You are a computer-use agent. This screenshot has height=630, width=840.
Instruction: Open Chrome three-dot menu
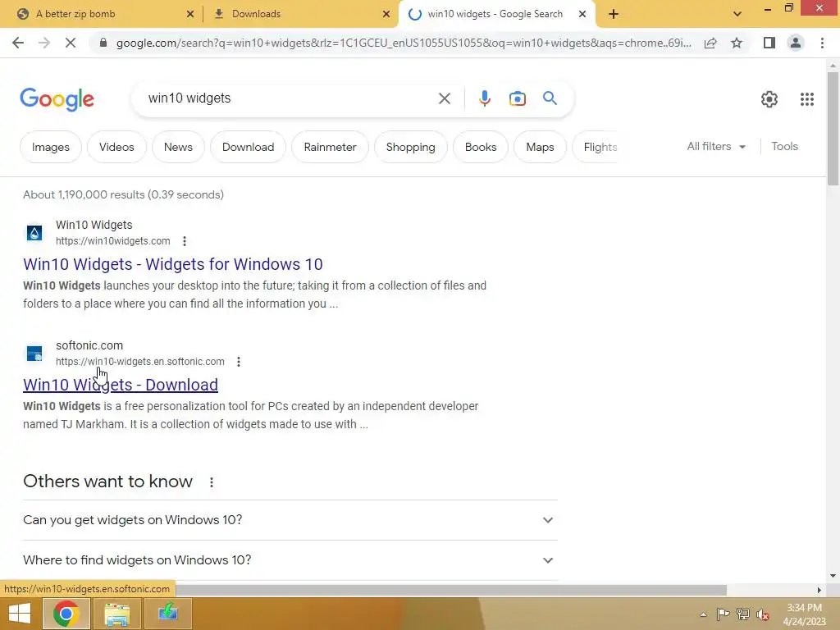pos(822,43)
